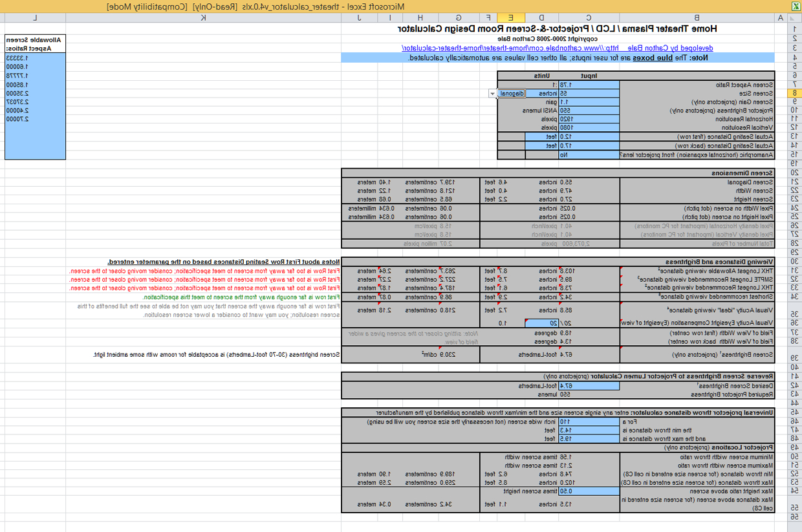Click the Notes about First Row Seating heading
This screenshot has height=532, width=802.
click(223, 261)
